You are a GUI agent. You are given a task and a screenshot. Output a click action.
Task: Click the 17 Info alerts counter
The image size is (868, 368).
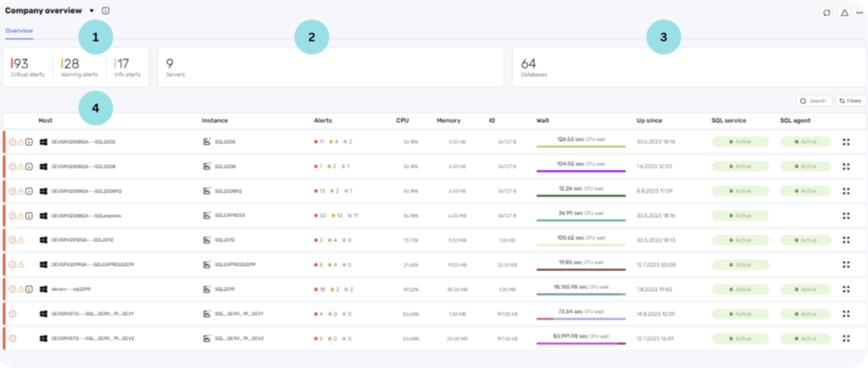tap(127, 67)
